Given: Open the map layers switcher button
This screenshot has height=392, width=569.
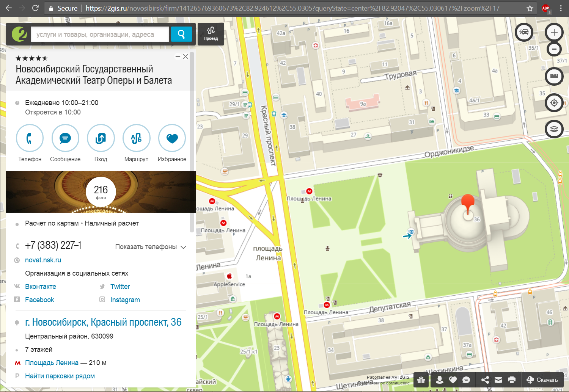Looking at the screenshot, I should point(554,129).
